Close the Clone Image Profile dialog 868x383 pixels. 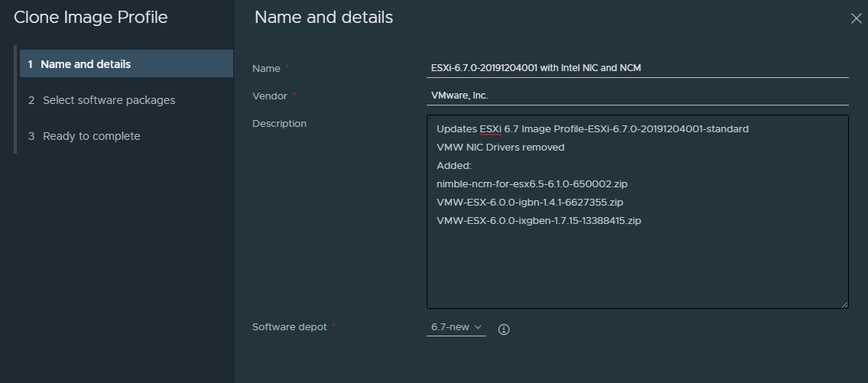[856, 18]
